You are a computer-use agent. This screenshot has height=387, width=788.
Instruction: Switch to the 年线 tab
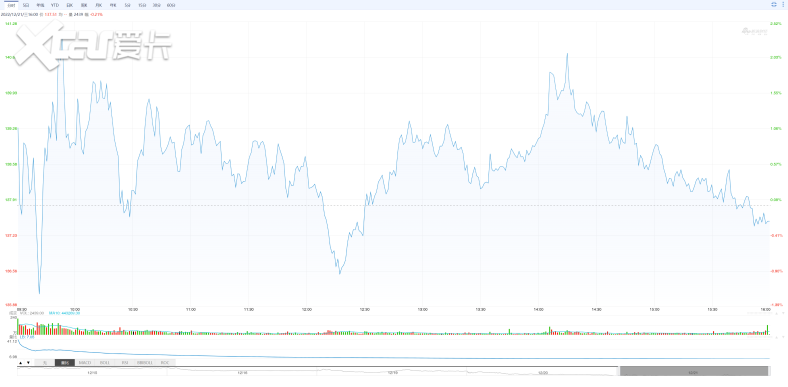click(40, 5)
